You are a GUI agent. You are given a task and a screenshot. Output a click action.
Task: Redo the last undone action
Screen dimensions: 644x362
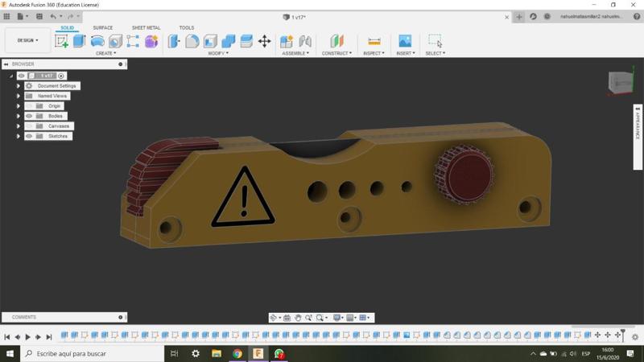pos(71,16)
